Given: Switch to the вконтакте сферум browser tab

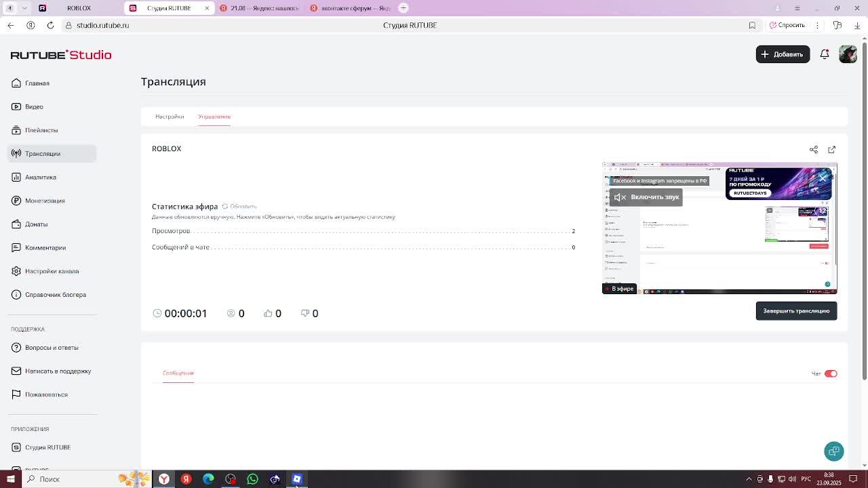Looking at the screenshot, I should click(350, 8).
